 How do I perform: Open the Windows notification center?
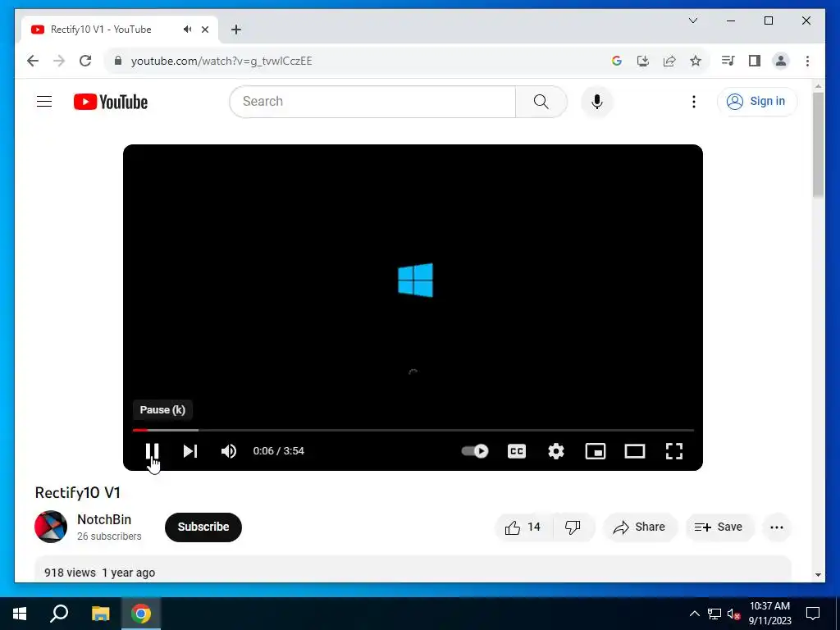(x=813, y=614)
